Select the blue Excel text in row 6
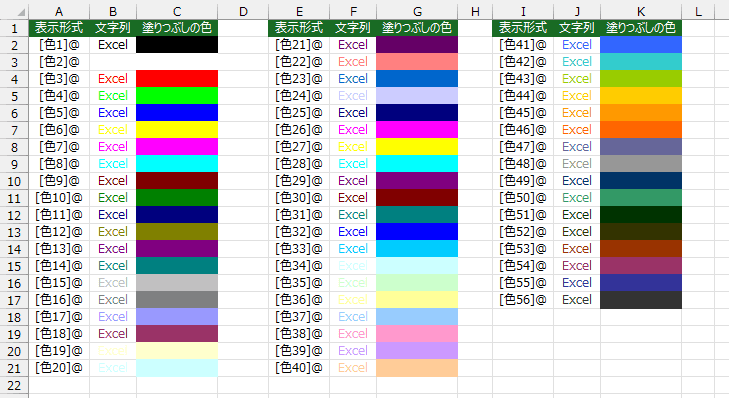The image size is (729, 398). click(113, 113)
